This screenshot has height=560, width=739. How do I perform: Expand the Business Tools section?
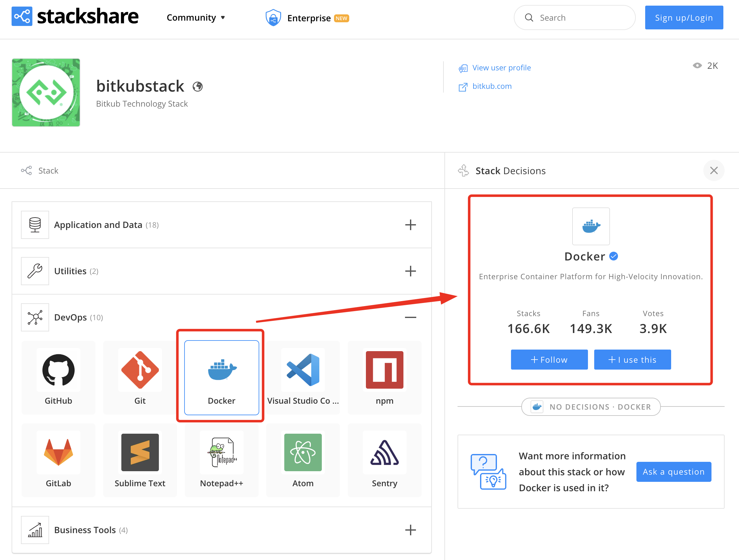(410, 530)
